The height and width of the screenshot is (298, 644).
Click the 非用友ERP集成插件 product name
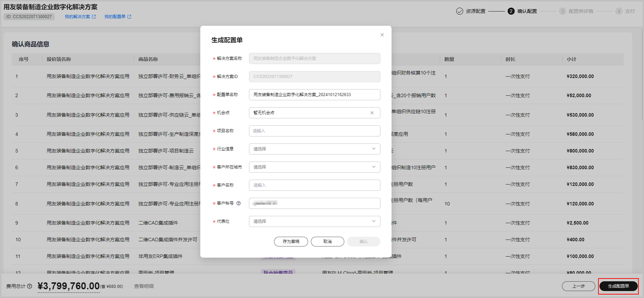coord(160,256)
